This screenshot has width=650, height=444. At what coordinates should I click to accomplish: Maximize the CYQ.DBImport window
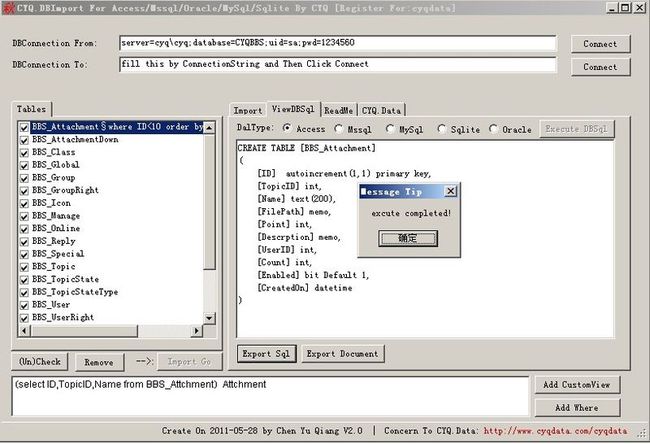point(625,7)
